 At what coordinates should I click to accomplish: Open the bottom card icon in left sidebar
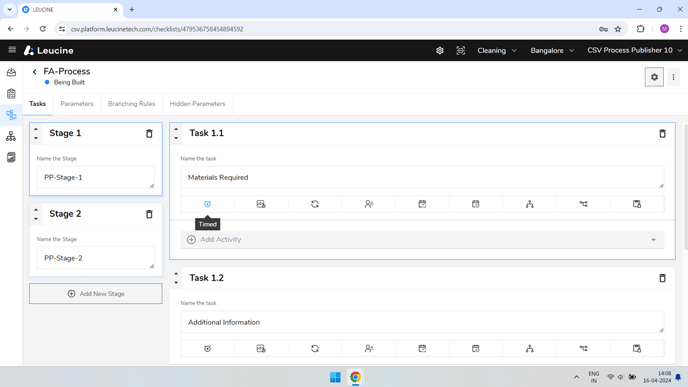coord(11,157)
